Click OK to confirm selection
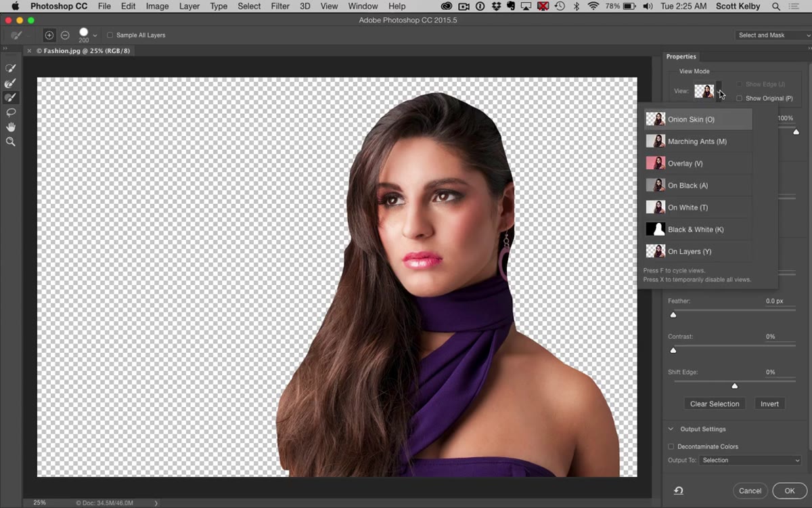The width and height of the screenshot is (812, 508). tap(790, 490)
